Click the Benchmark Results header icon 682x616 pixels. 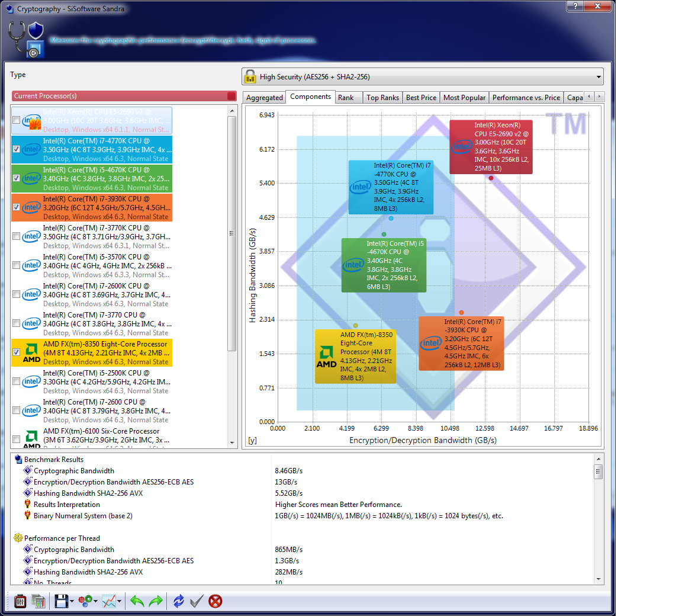pyautogui.click(x=18, y=459)
